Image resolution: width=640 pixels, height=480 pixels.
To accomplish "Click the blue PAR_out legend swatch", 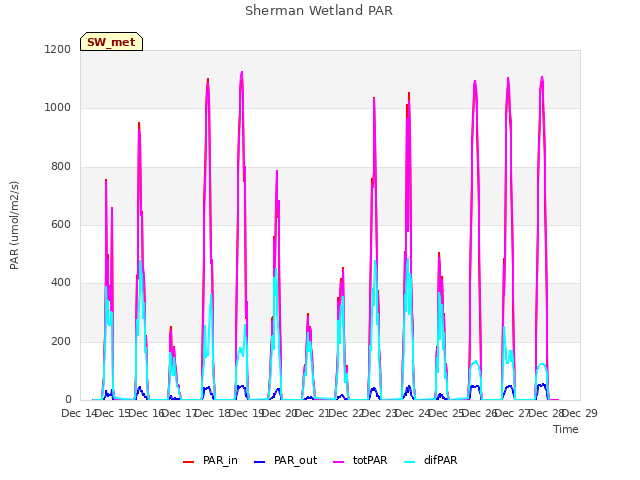I will pos(260,462).
